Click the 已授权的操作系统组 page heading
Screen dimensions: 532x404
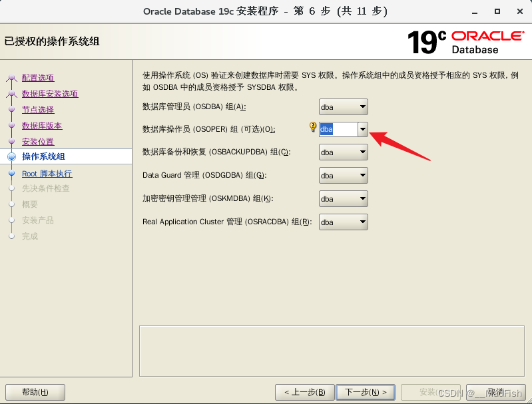coord(52,41)
